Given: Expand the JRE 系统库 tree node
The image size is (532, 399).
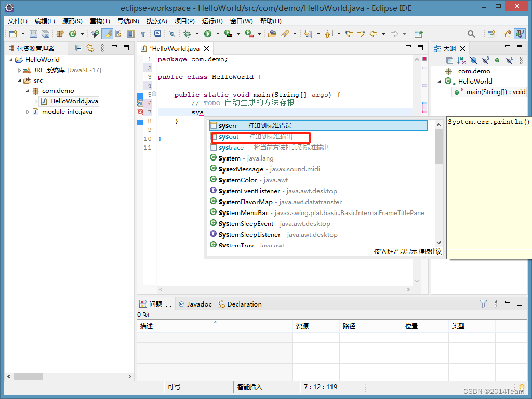Looking at the screenshot, I should pos(20,70).
